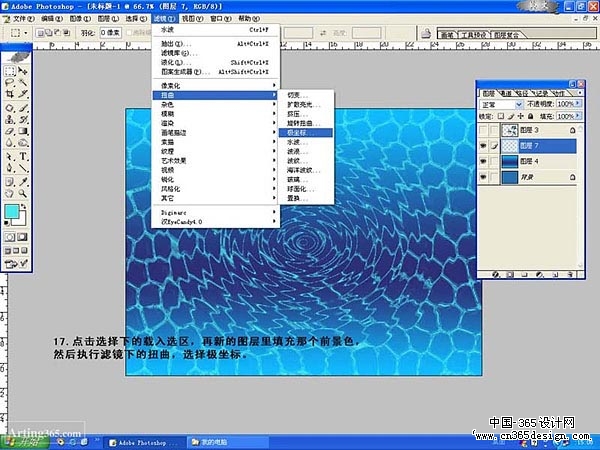Expand the Digimarc filter submenu
The image size is (600, 450).
(216, 212)
